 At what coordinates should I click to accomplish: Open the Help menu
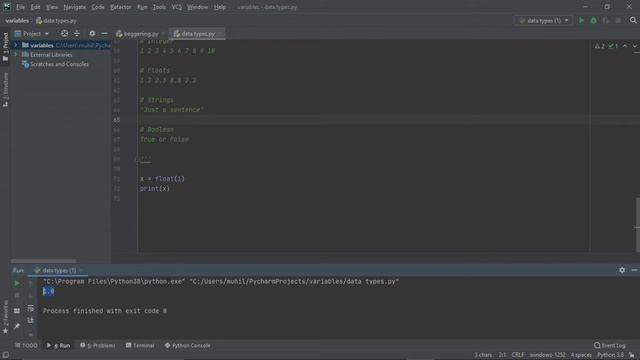pyautogui.click(x=220, y=7)
